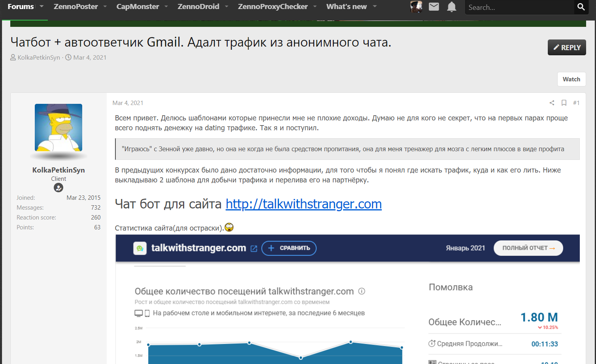Open the CapMonster menu item
This screenshot has height=364, width=596.
(x=138, y=7)
